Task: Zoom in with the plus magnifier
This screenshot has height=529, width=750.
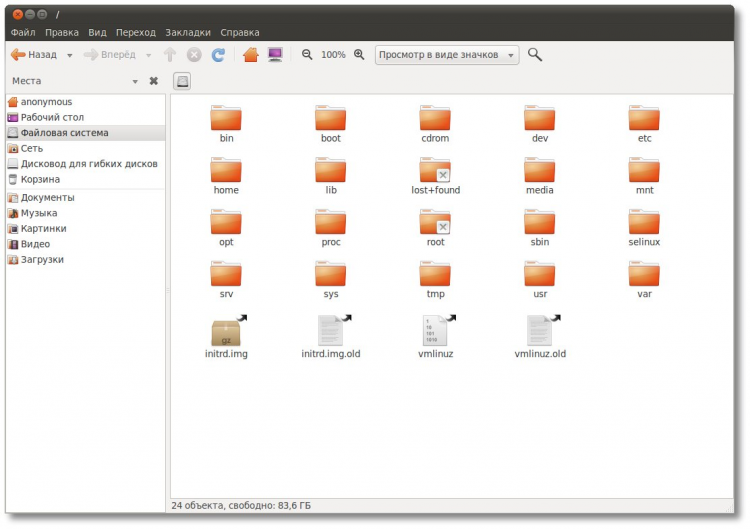Action: [359, 55]
